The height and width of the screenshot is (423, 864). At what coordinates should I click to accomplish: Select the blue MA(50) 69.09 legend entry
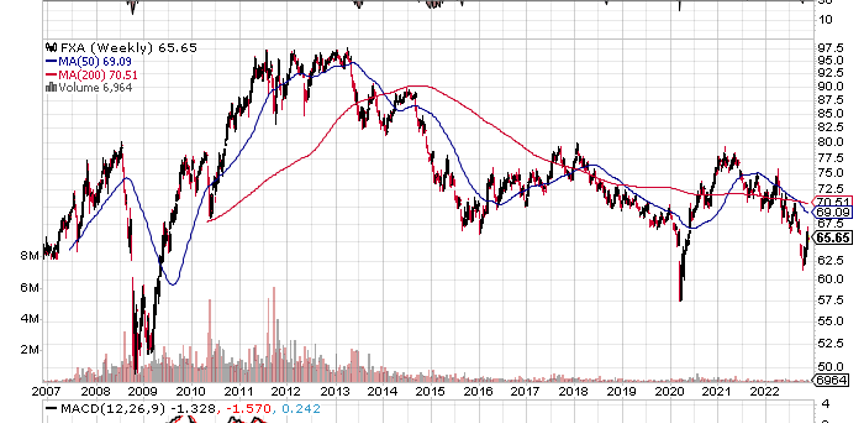89,62
